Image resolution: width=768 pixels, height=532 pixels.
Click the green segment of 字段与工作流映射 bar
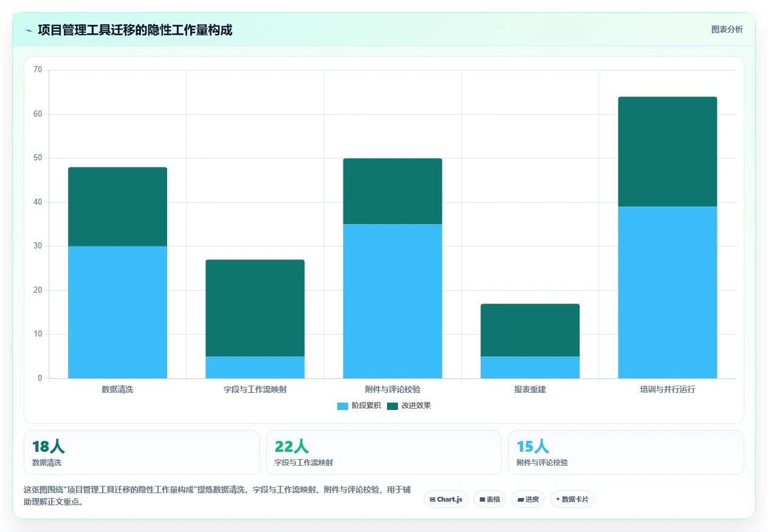point(255,308)
